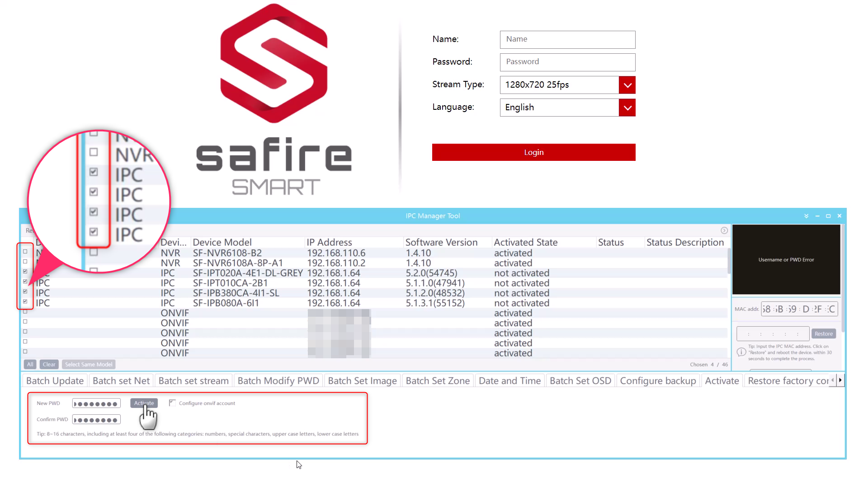Click the info icon beside the Restore tip
This screenshot has height=488, width=868.
pyautogui.click(x=741, y=352)
